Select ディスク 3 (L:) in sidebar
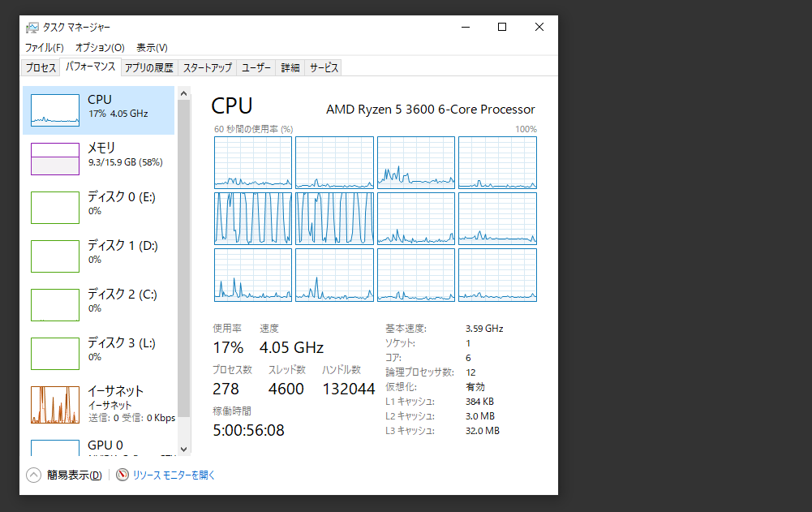 pyautogui.click(x=98, y=354)
